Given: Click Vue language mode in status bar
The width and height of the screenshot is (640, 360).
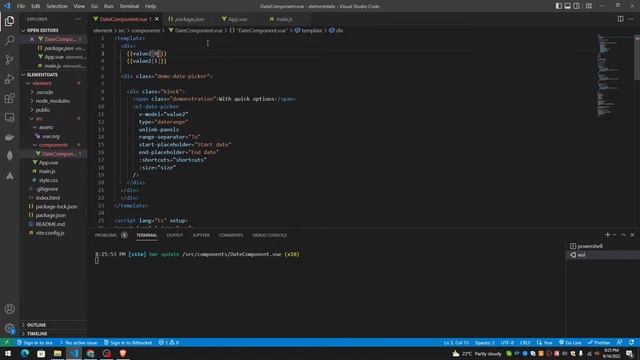Looking at the screenshot, I should (x=544, y=342).
